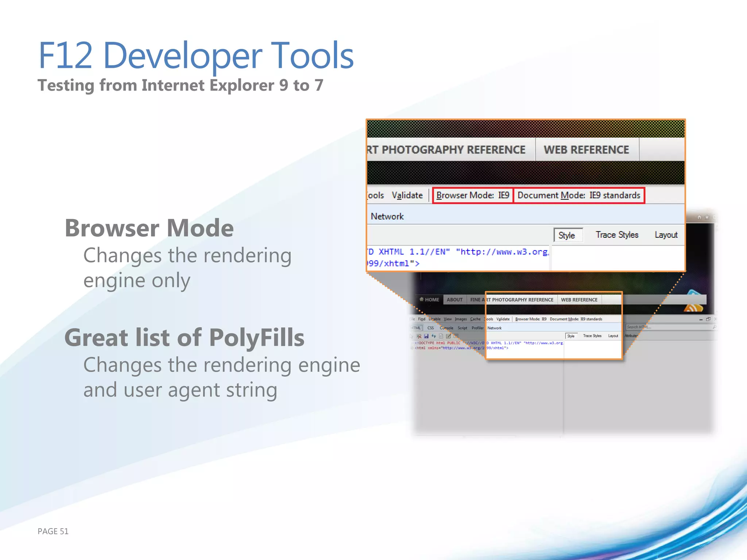Click WEB REFERENCE link in enlarged callout

coord(586,149)
